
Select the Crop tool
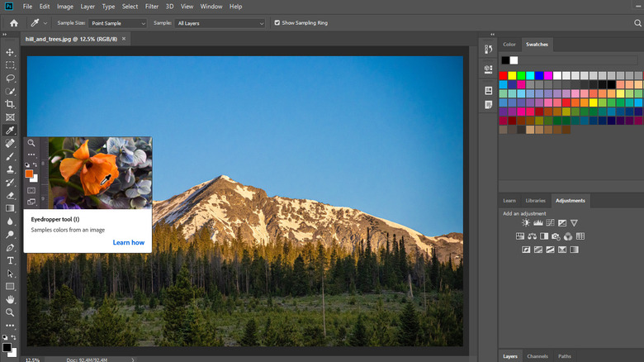click(x=10, y=104)
